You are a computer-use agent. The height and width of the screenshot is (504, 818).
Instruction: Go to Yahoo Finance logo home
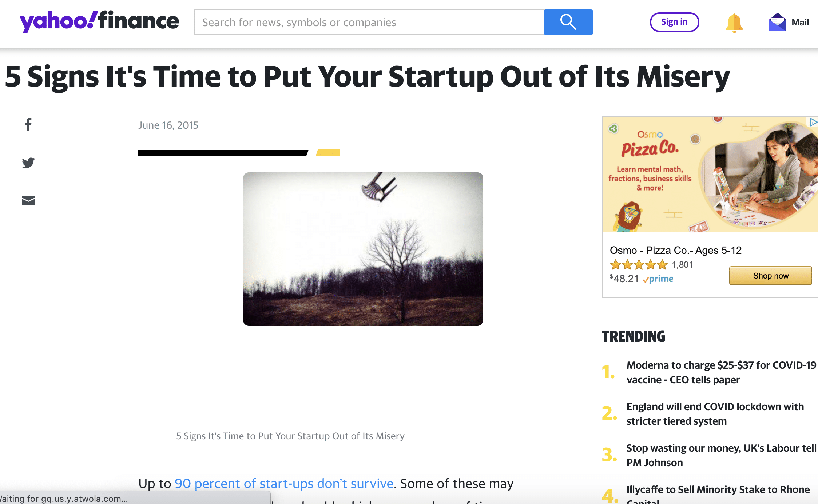point(99,21)
